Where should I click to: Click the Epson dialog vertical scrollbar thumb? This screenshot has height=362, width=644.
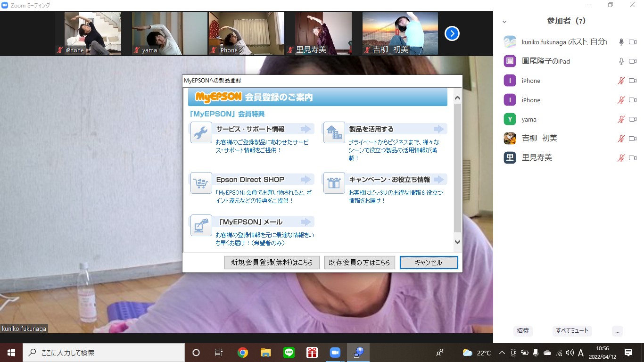point(457,168)
